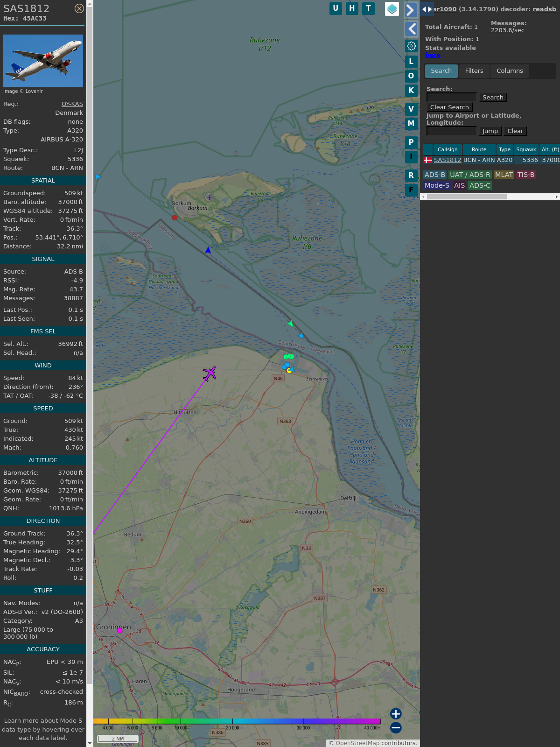Click the Jump to Airport input field

451,131
